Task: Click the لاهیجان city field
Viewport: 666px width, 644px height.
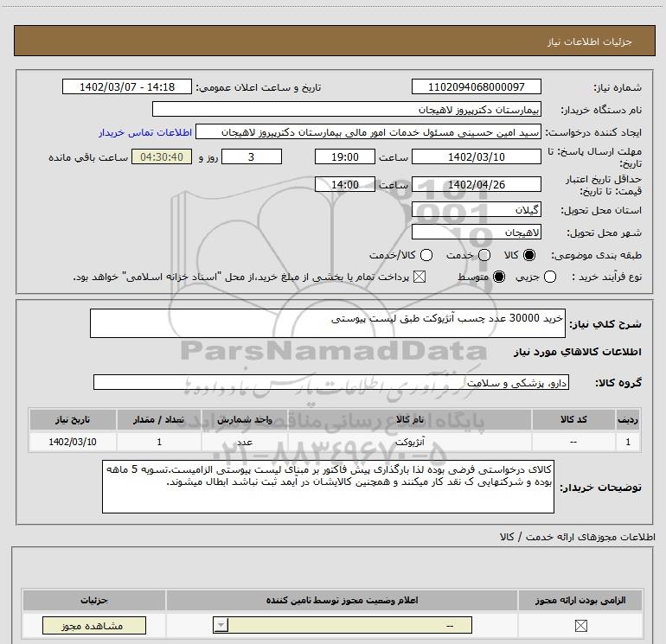Action: coord(476,233)
